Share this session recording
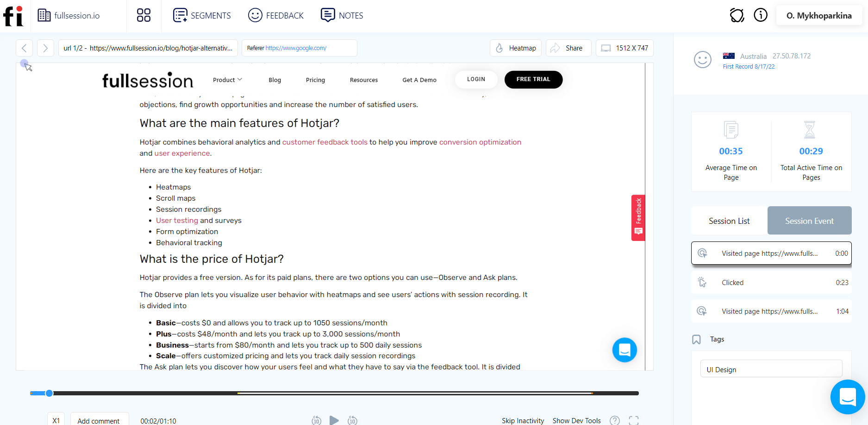868x425 pixels. [x=568, y=48]
